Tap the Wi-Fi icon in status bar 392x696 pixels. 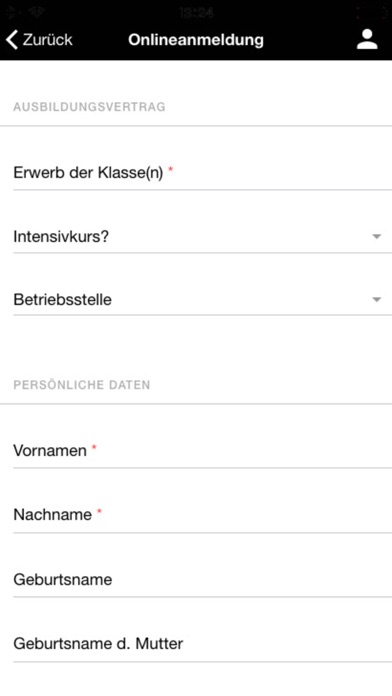point(36,13)
